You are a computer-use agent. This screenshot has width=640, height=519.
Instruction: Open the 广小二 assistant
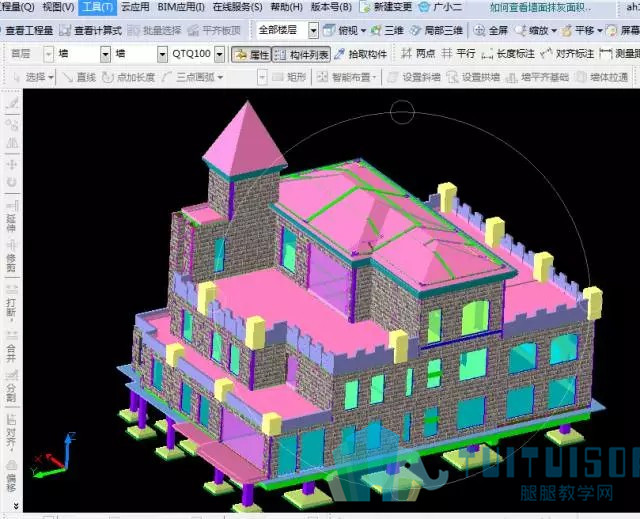click(x=441, y=7)
